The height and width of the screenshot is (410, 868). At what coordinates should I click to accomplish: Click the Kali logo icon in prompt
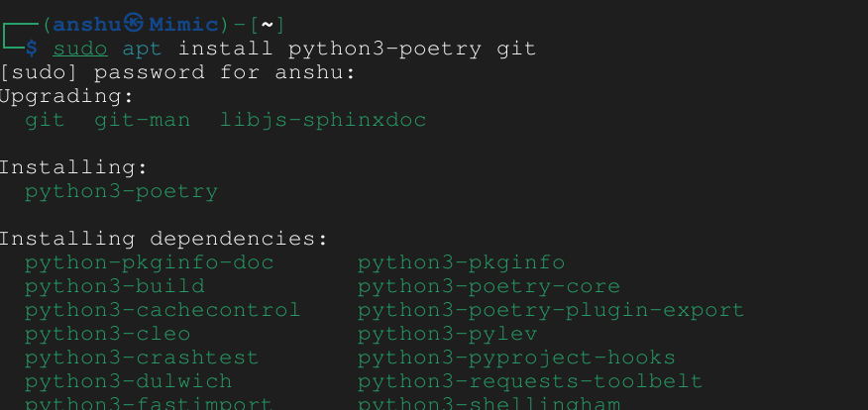coord(133,24)
